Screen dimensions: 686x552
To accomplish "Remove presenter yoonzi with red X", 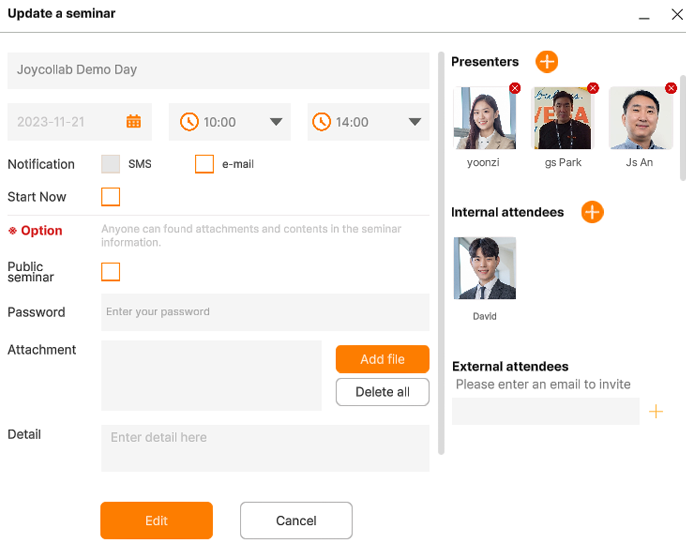I will tap(515, 88).
